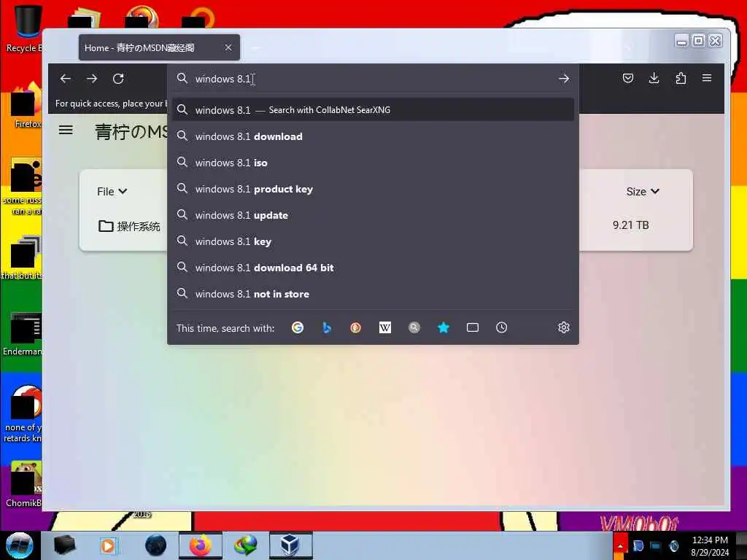Open the clock showing 12:34 PM
Screen dimensions: 747x560
(710, 545)
